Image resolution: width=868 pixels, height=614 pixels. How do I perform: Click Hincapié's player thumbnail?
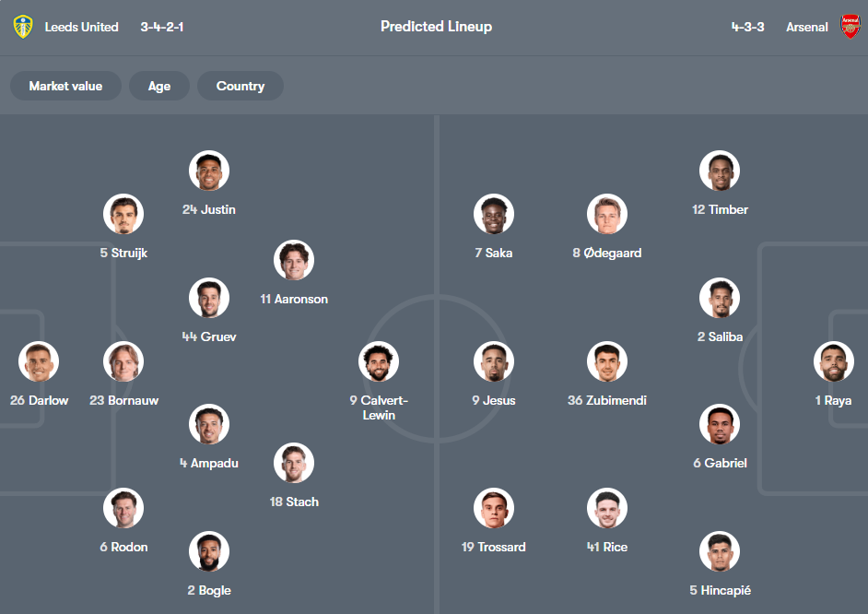coord(720,551)
